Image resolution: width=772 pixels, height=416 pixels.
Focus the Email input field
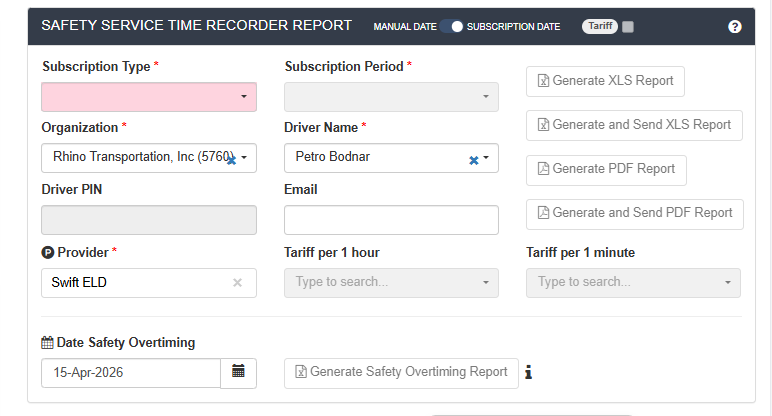coord(391,220)
